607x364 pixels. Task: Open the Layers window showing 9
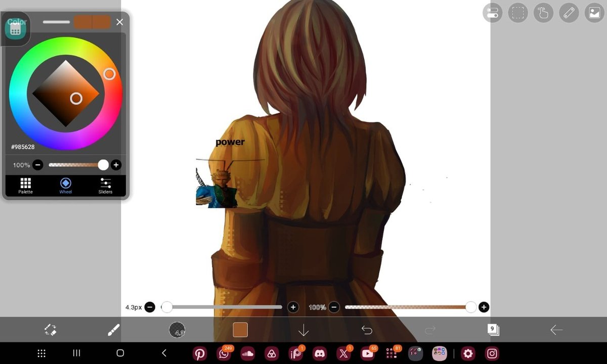point(493,330)
